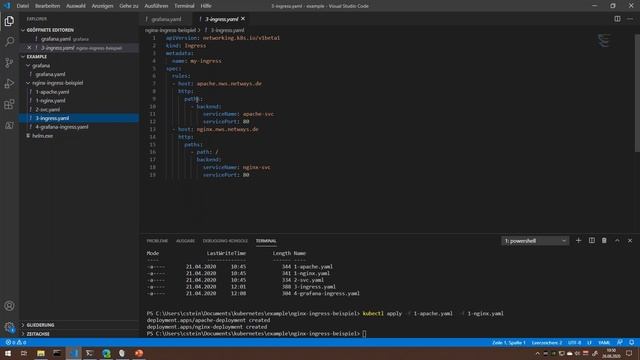
Task: Switch to the grafana.yaml editor tab
Action: [x=166, y=19]
